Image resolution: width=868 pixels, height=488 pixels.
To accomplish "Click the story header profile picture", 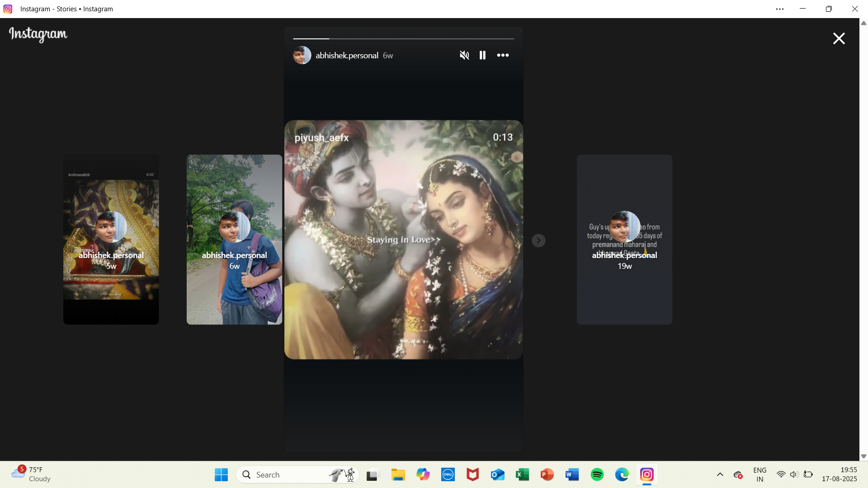I will (302, 55).
